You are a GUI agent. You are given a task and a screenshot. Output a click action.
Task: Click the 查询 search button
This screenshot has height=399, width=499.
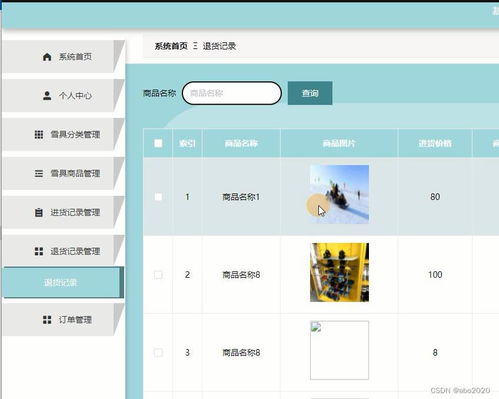pos(310,93)
